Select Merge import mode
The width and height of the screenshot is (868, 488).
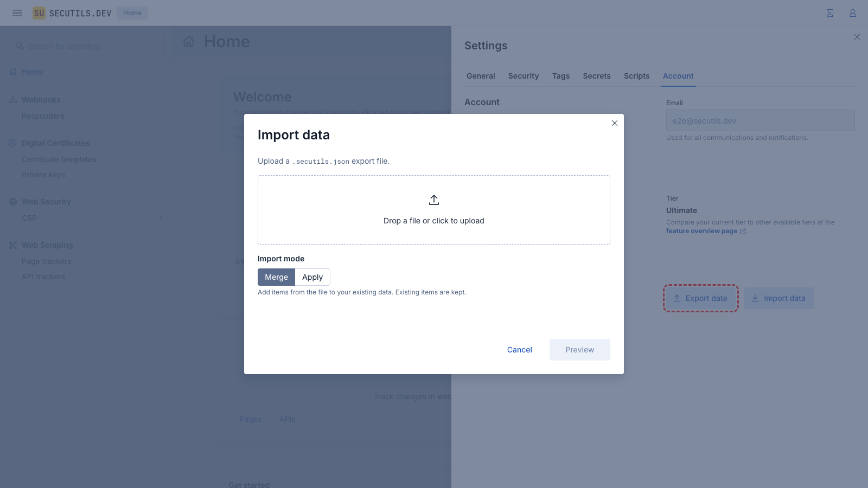276,277
